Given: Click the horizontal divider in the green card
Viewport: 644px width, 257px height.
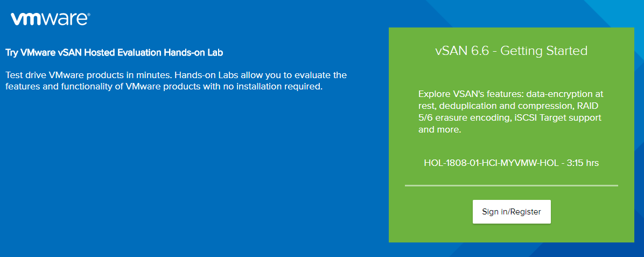Looking at the screenshot, I should (511, 185).
